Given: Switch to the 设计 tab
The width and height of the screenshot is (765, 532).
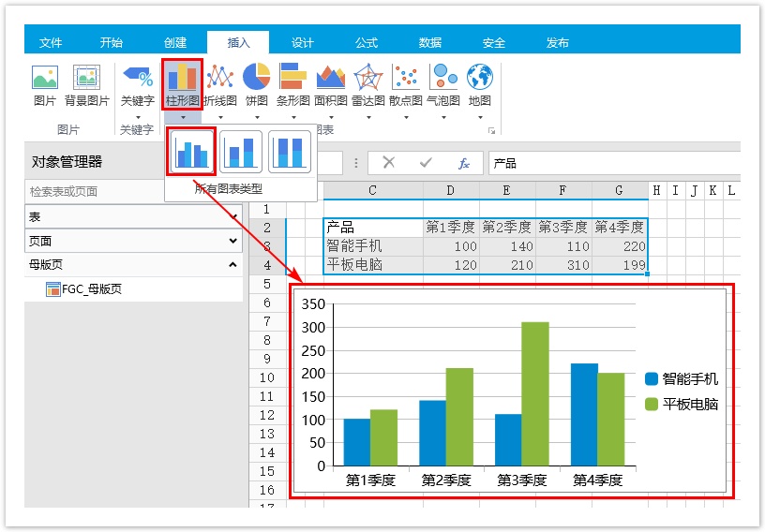Looking at the screenshot, I should (x=303, y=43).
